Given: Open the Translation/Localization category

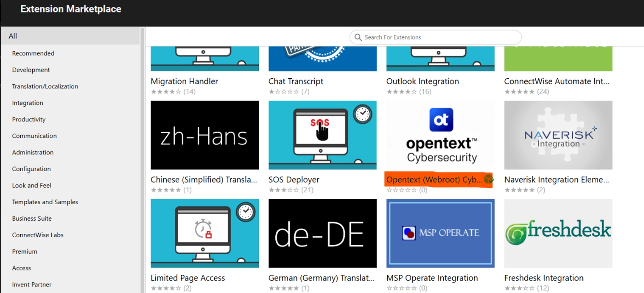Looking at the screenshot, I should click(x=45, y=86).
